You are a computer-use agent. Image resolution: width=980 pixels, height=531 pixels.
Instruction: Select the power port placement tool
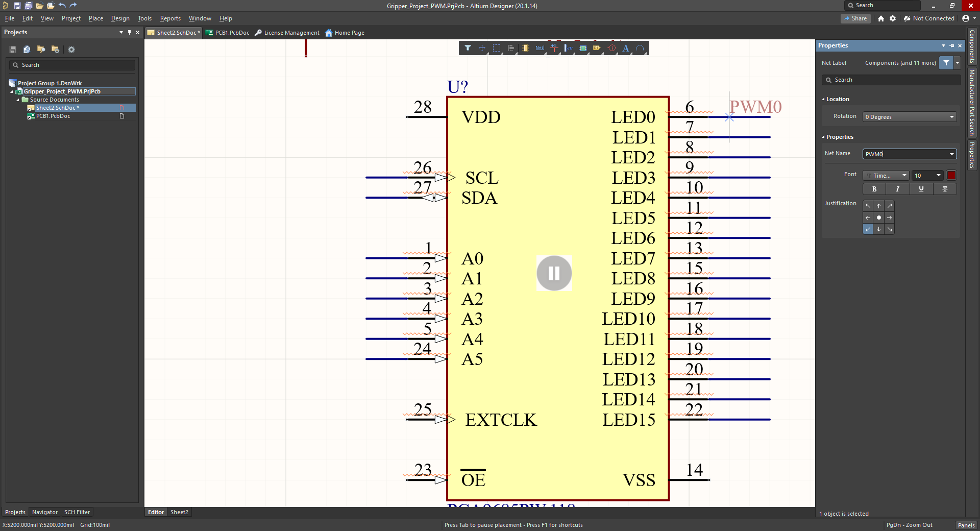pyautogui.click(x=554, y=48)
